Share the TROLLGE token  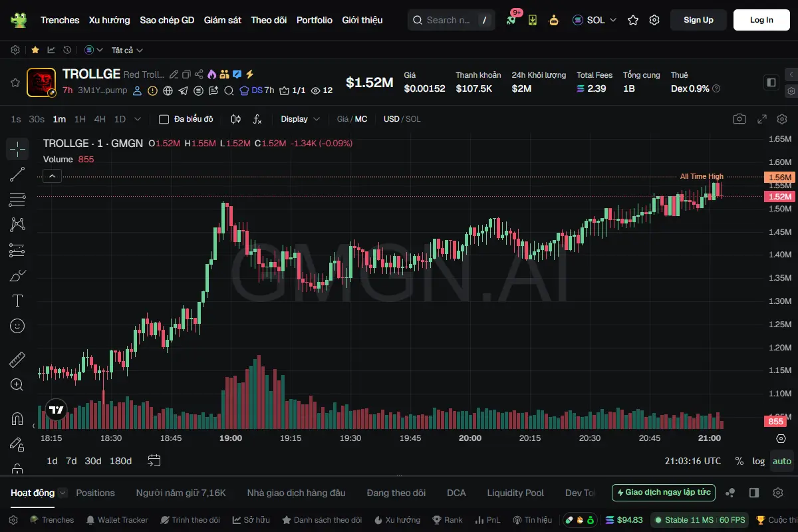point(199,74)
